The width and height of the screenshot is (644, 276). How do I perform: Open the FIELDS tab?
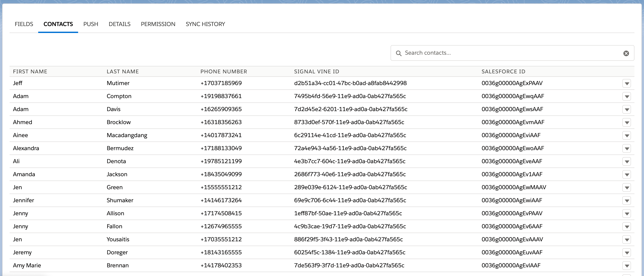coord(24,24)
